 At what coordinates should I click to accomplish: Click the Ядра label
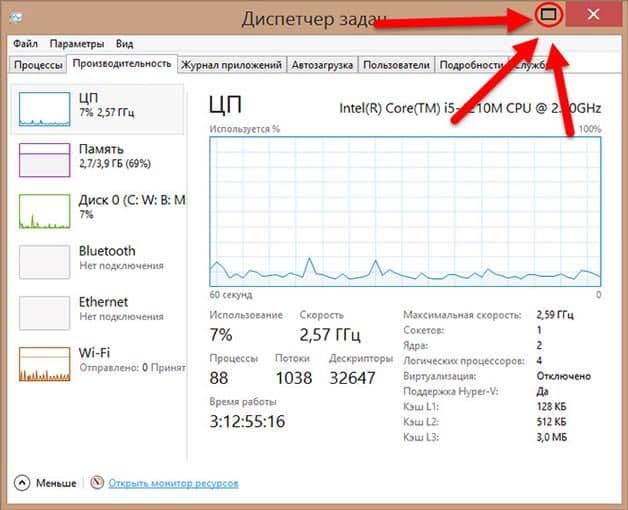click(x=415, y=345)
